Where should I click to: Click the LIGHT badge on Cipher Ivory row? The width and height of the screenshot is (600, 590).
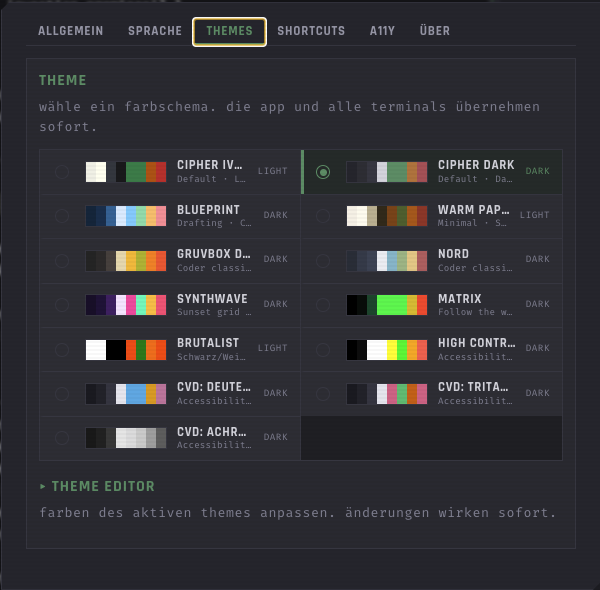[x=272, y=171]
